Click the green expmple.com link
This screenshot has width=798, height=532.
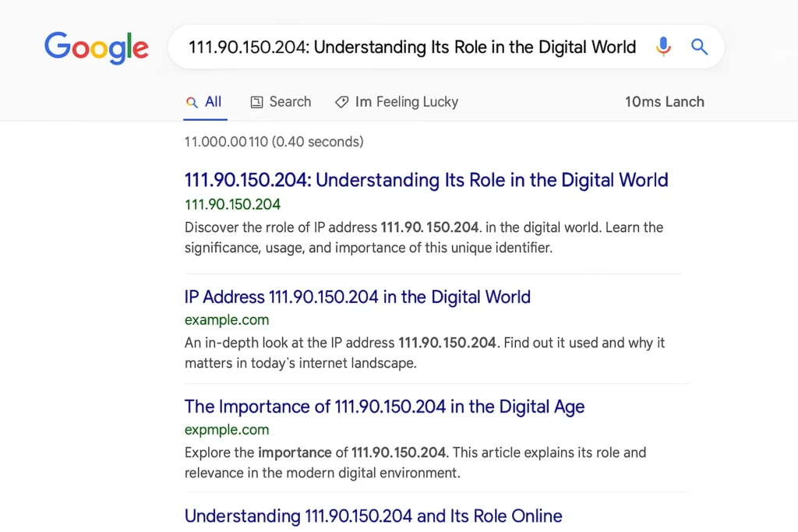pos(227,429)
